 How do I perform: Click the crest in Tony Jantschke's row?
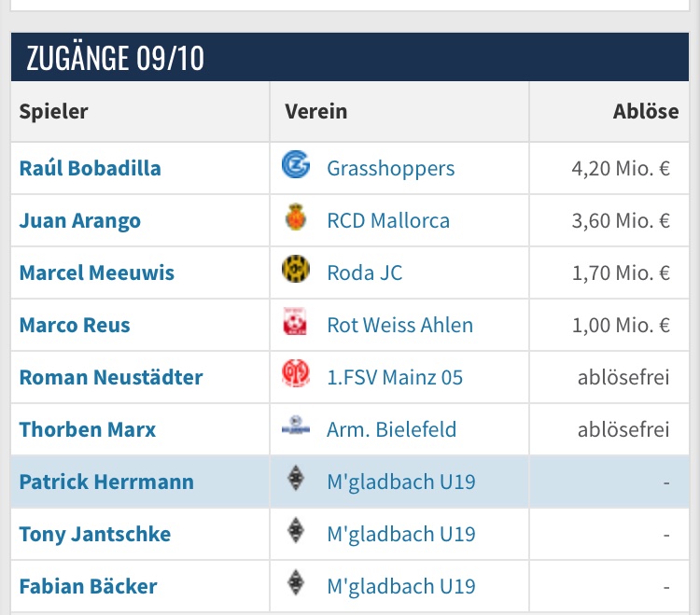point(295,534)
